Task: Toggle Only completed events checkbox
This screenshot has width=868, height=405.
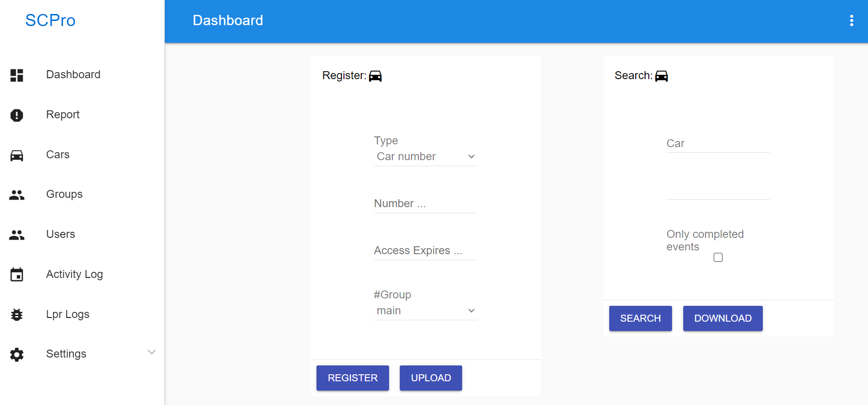Action: [x=718, y=257]
